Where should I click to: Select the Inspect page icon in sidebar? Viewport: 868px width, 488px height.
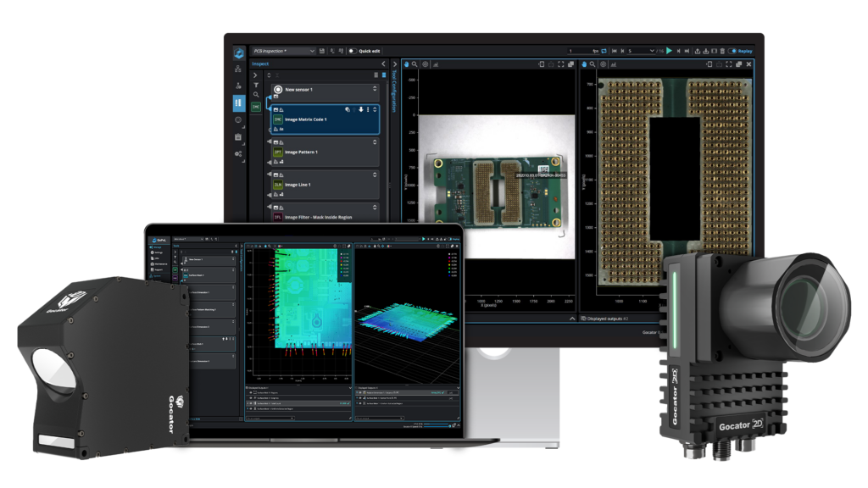click(x=238, y=103)
